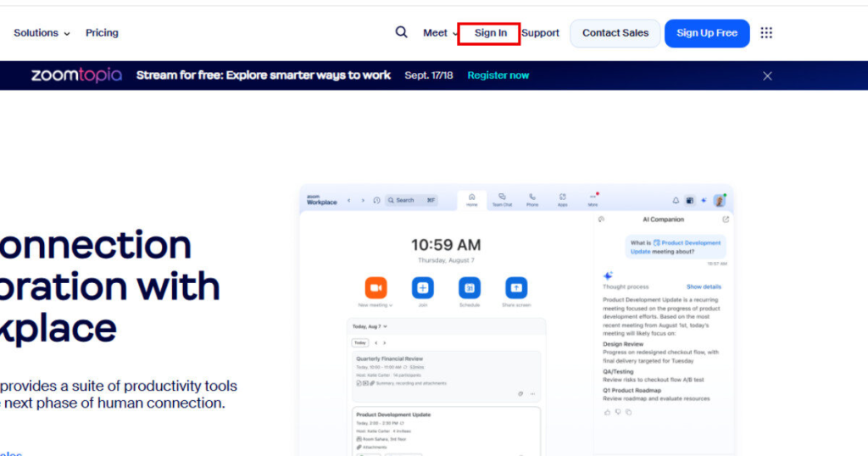Click the history clock icon in preview toolbar

(376, 200)
